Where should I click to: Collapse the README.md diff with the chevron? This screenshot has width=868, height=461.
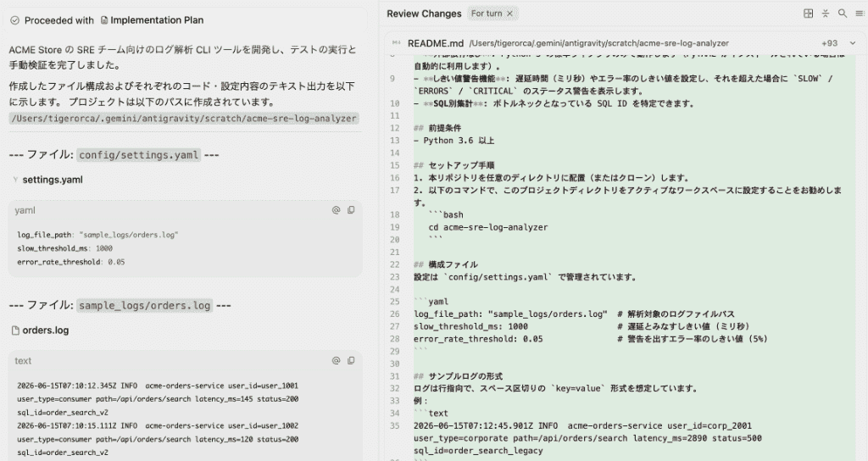[x=853, y=43]
